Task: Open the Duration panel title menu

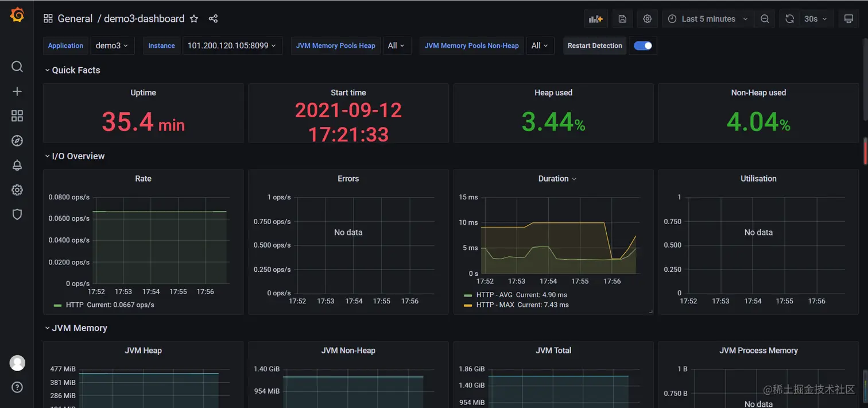Action: click(557, 179)
